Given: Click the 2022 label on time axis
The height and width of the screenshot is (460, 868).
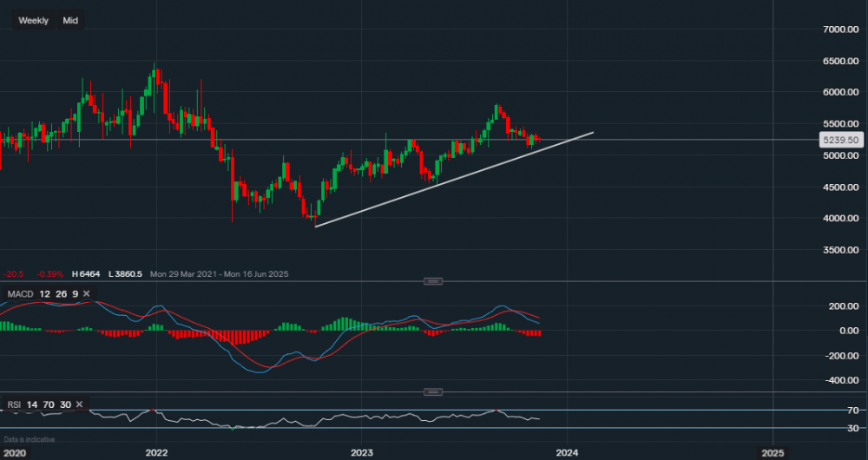Looking at the screenshot, I should (x=156, y=452).
